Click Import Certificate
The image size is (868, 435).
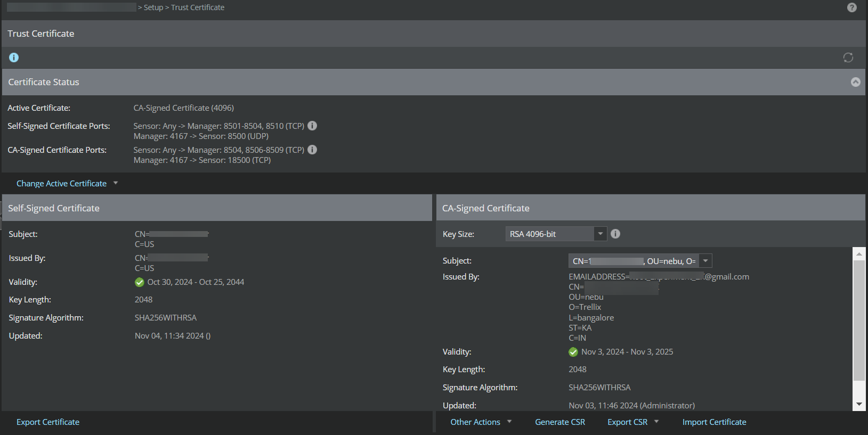click(x=714, y=422)
